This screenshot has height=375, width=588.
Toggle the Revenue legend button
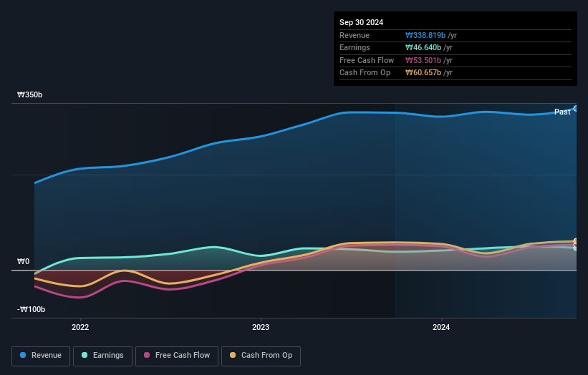point(41,356)
